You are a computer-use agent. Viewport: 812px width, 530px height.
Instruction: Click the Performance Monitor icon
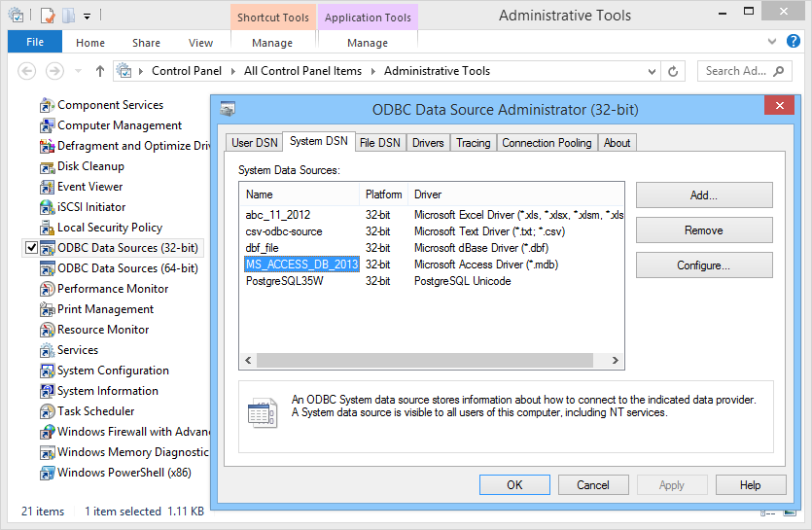coord(47,289)
